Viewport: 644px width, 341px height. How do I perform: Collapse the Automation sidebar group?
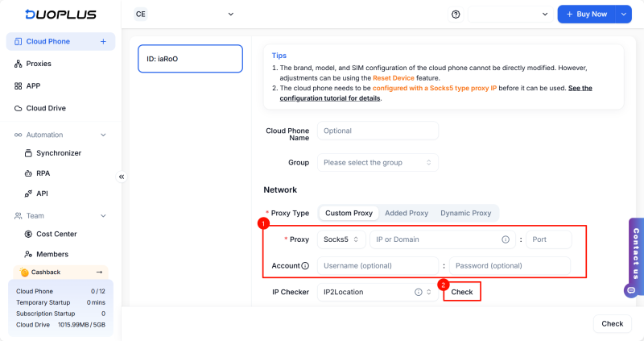(x=103, y=135)
